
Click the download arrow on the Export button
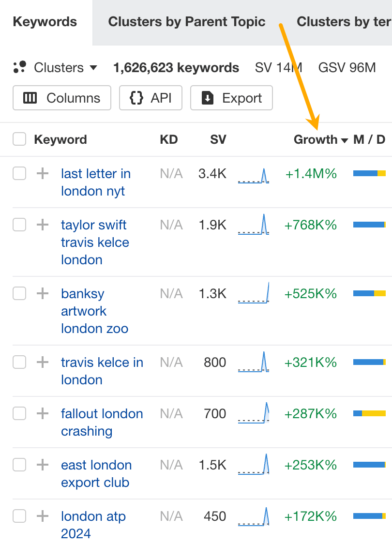click(208, 98)
